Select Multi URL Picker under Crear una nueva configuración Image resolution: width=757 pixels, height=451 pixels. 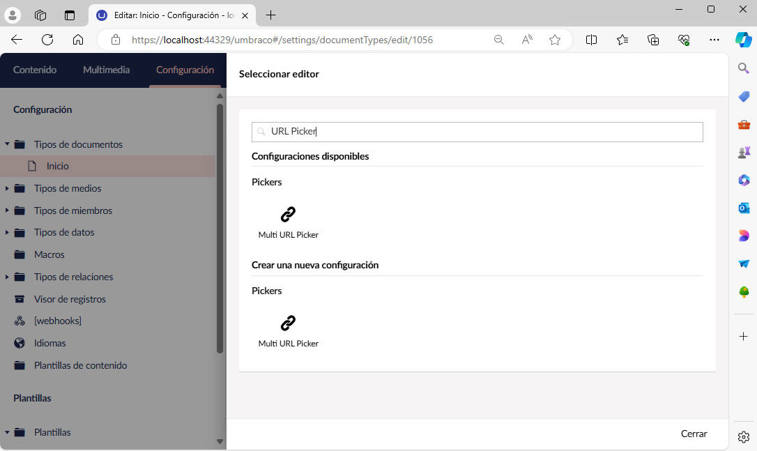288,331
